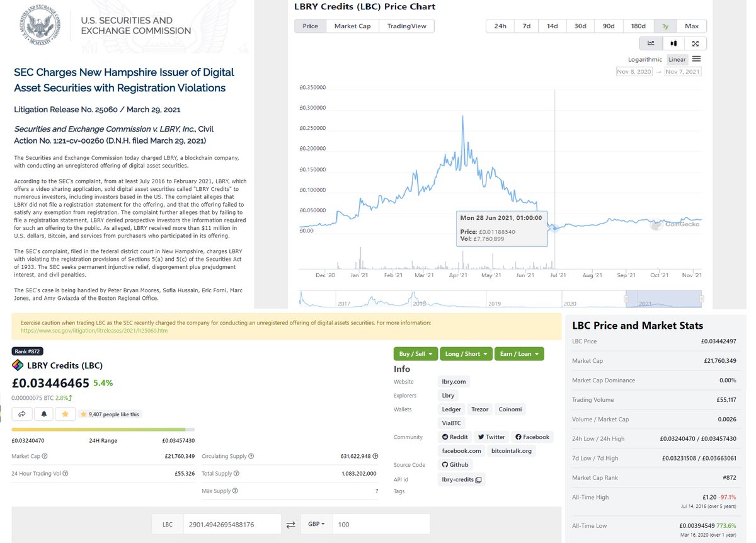Open the bitcointalk.org community link
756x543 pixels.
512,451
